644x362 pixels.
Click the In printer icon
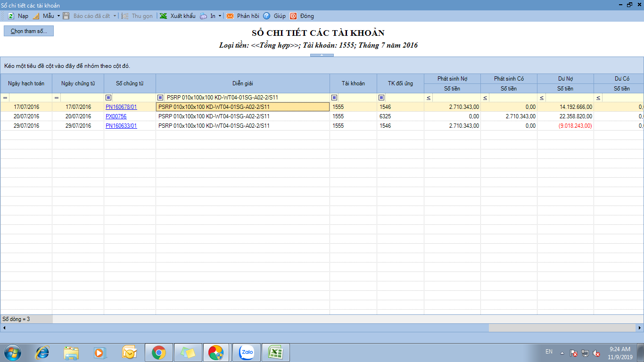pos(203,16)
